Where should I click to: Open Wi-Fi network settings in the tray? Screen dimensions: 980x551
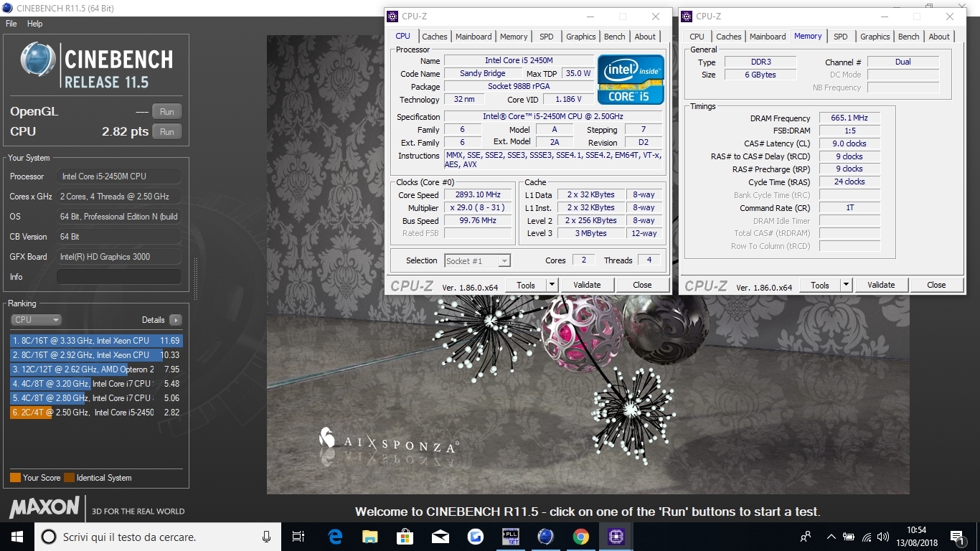click(x=866, y=537)
